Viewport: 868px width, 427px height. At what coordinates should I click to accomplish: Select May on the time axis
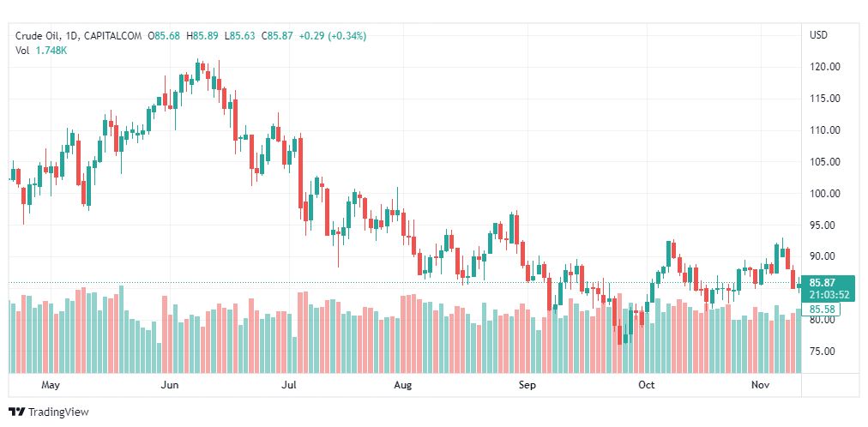tap(51, 385)
